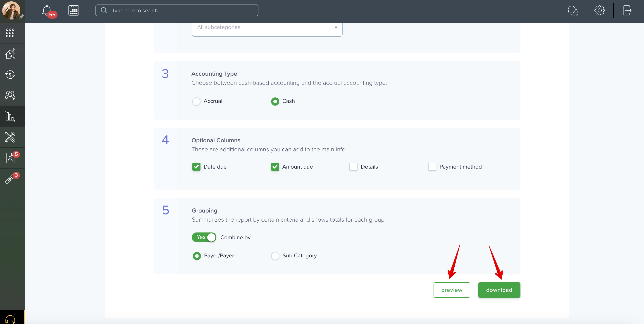The image size is (644, 324).
Task: Expand the All subcategories dropdown
Action: (x=267, y=28)
